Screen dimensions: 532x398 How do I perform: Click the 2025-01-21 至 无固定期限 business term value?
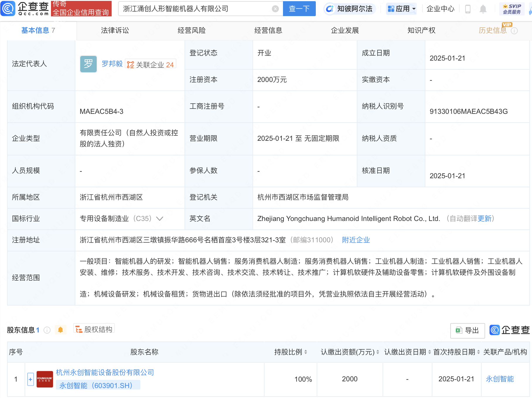pos(298,138)
